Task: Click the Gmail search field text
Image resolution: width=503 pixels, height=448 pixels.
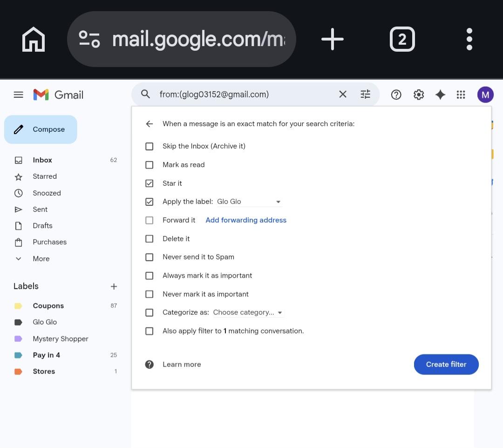Action: coord(214,94)
